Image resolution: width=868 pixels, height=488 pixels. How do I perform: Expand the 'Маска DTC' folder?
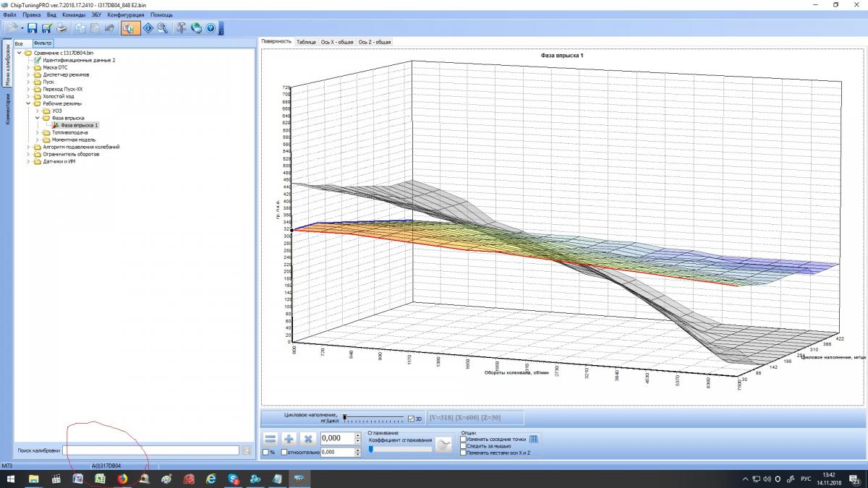(x=29, y=67)
